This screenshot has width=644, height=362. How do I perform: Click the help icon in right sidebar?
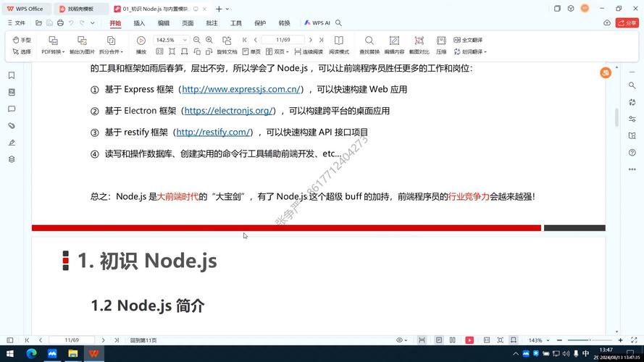pos(632,153)
